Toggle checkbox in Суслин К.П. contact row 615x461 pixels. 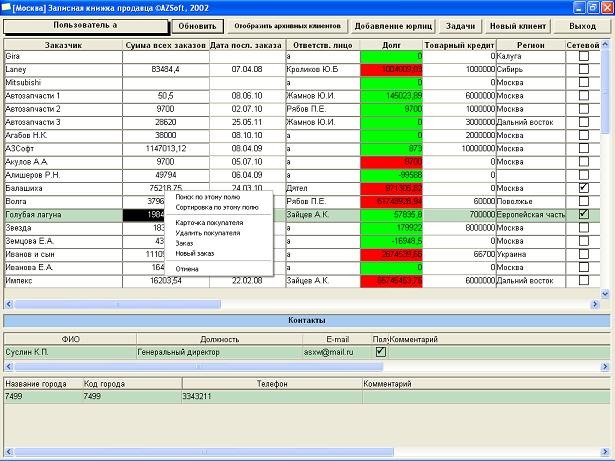click(380, 352)
